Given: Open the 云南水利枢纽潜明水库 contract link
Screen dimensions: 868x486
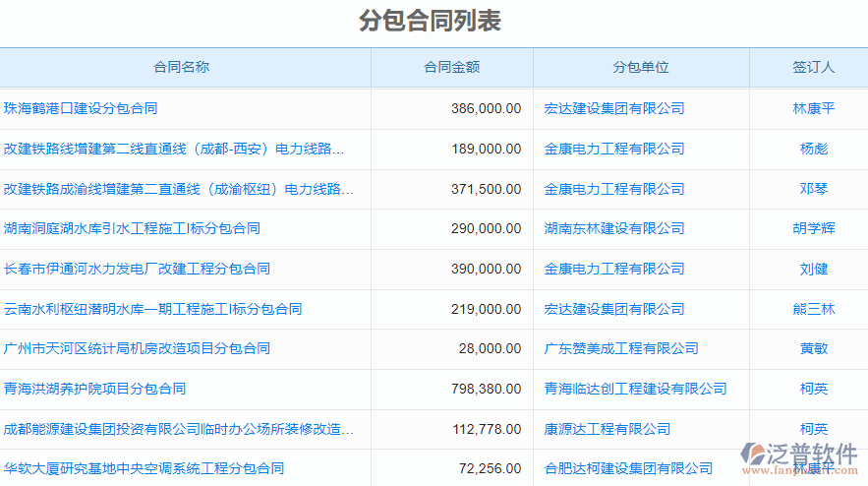Looking at the screenshot, I should tap(152, 309).
